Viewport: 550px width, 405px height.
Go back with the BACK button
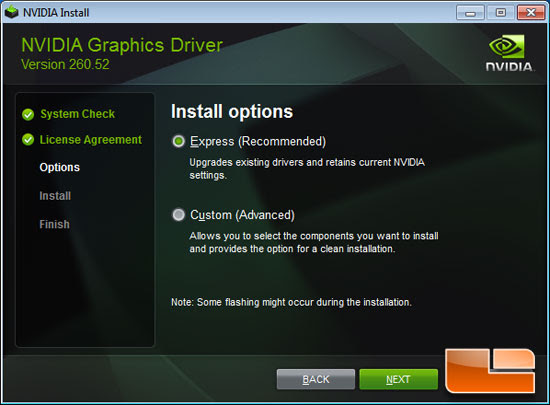click(316, 379)
